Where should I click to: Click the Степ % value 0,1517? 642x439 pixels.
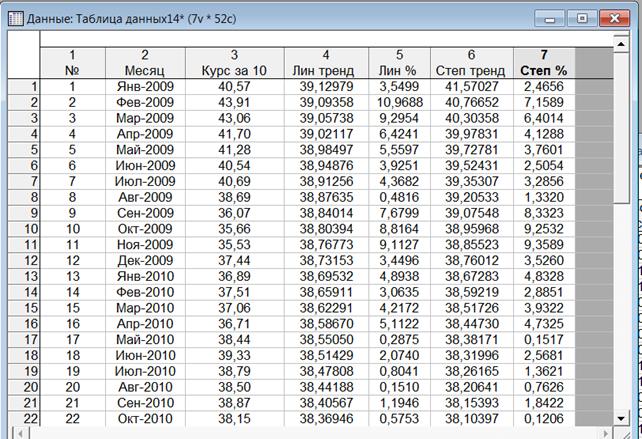coord(544,339)
